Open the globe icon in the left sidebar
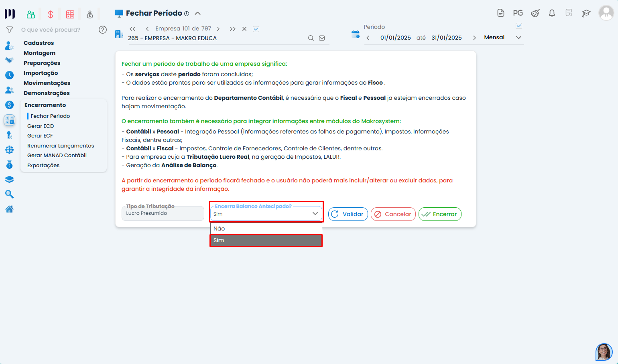Screen dimensions: 618x364 [10, 150]
